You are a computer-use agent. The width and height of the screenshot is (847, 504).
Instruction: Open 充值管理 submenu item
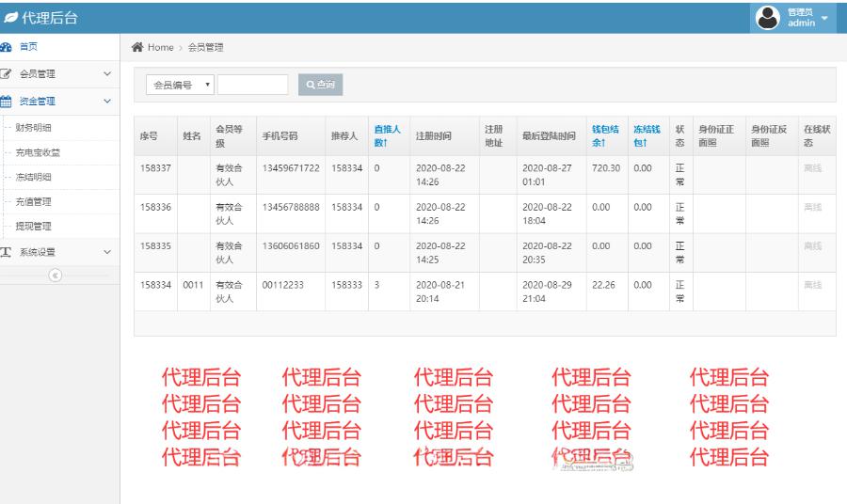click(34, 202)
